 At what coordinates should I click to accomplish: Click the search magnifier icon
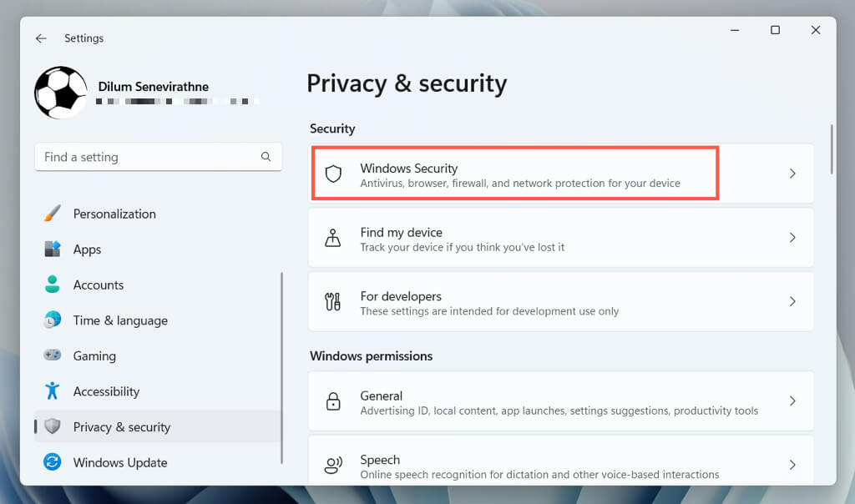tap(266, 157)
